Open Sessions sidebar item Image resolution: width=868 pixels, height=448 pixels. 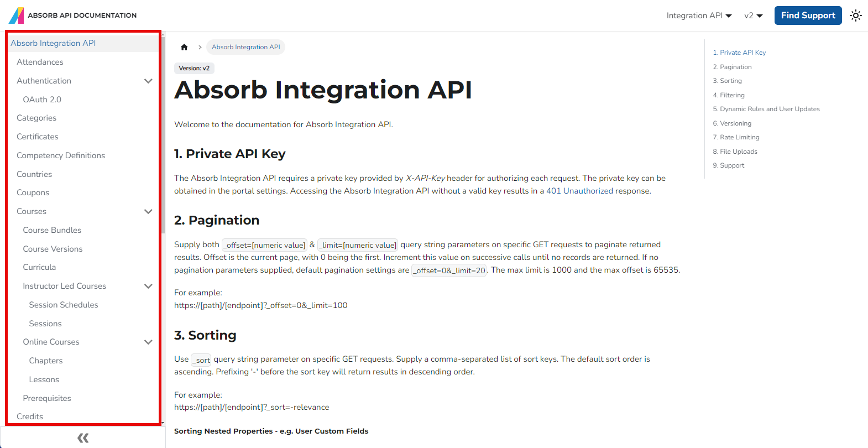(45, 324)
